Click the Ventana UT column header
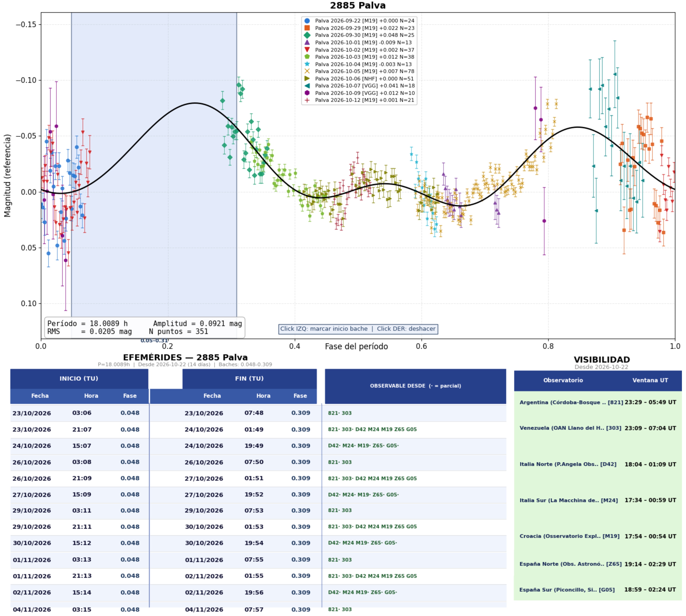Screen dimensions: 686x616 [650, 380]
